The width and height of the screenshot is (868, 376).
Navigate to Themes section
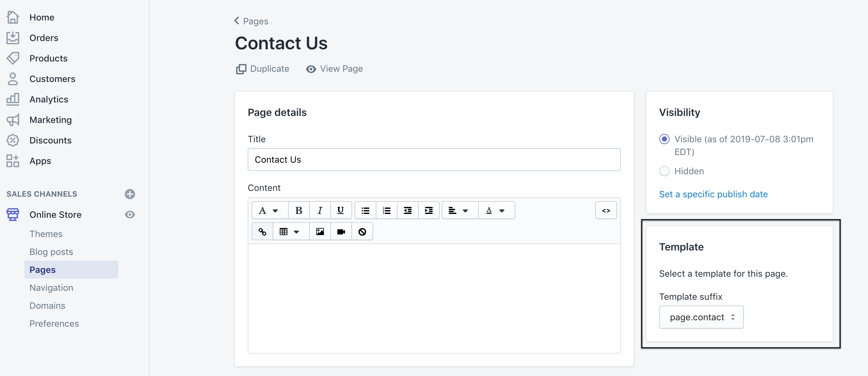click(x=46, y=234)
